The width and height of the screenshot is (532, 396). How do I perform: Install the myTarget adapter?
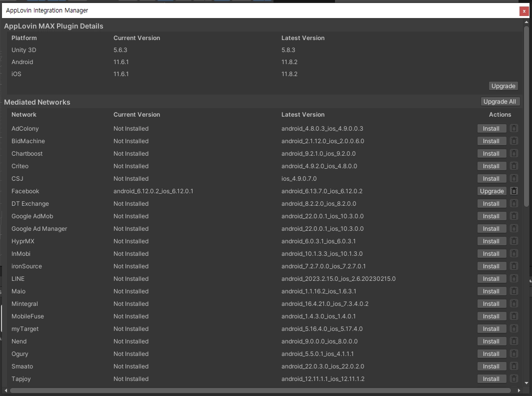[x=491, y=329]
